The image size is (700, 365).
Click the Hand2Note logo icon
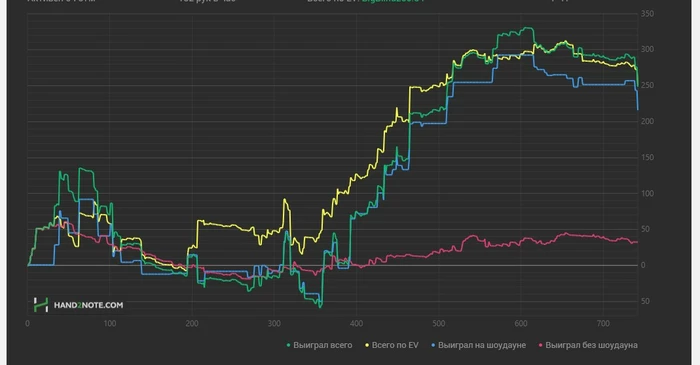tap(41, 305)
